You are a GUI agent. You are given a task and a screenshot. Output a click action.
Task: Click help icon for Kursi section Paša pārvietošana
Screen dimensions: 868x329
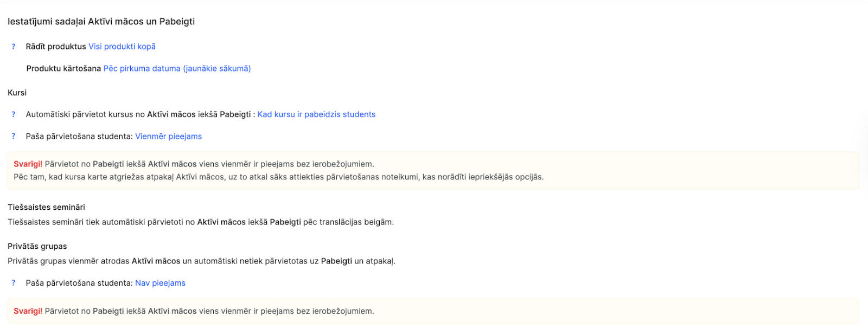14,137
